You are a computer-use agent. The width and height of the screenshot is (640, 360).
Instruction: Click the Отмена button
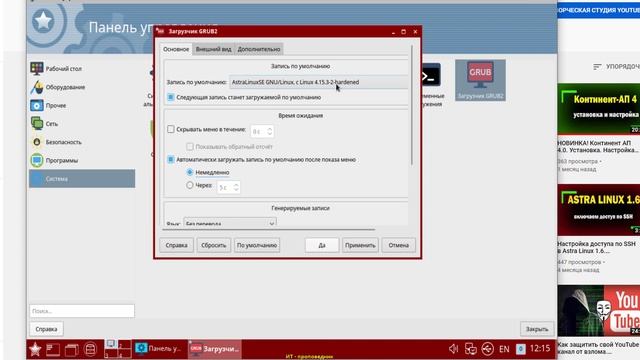pyautogui.click(x=398, y=245)
